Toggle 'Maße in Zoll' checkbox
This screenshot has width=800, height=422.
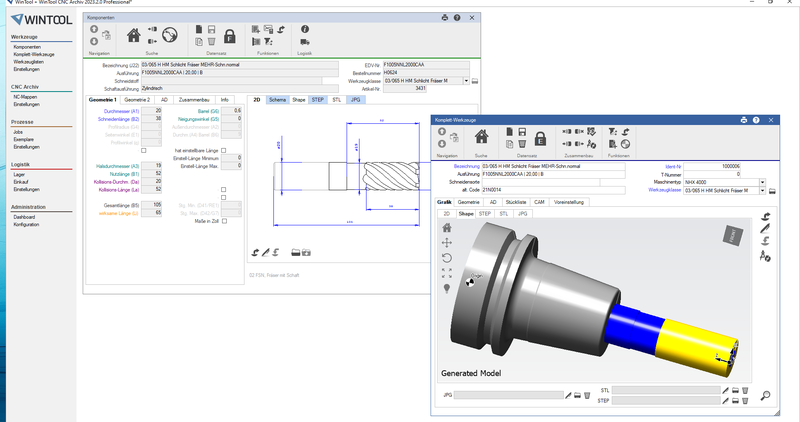point(224,221)
